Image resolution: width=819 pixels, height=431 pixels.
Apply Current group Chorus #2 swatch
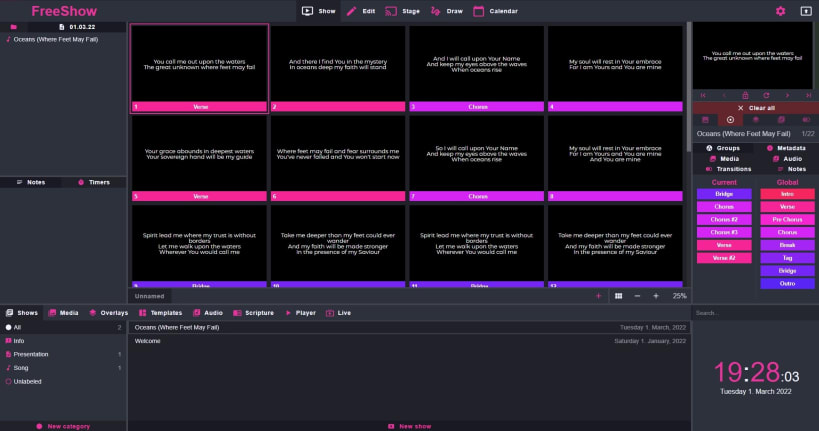coord(724,219)
